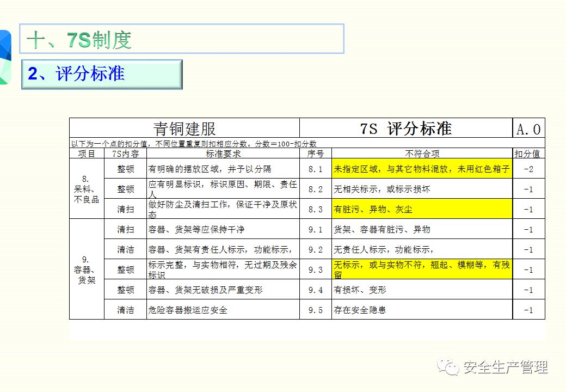
Task: Select the table header "青铜建服"
Action: 184,128
